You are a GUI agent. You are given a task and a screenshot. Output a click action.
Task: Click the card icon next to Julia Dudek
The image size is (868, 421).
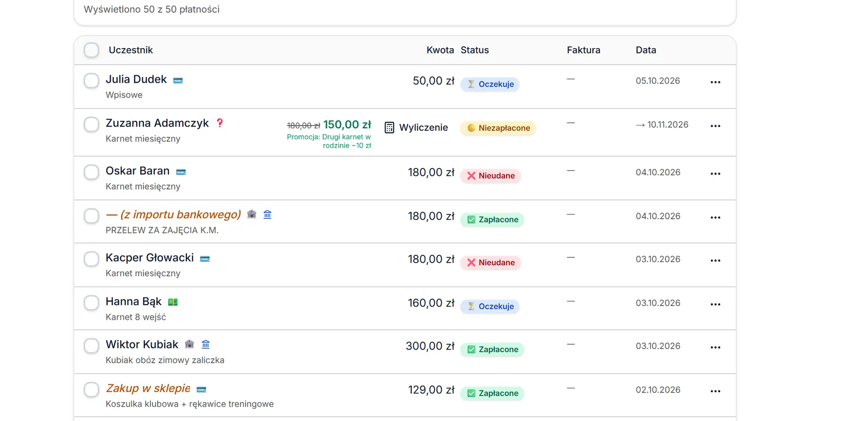[x=178, y=80]
